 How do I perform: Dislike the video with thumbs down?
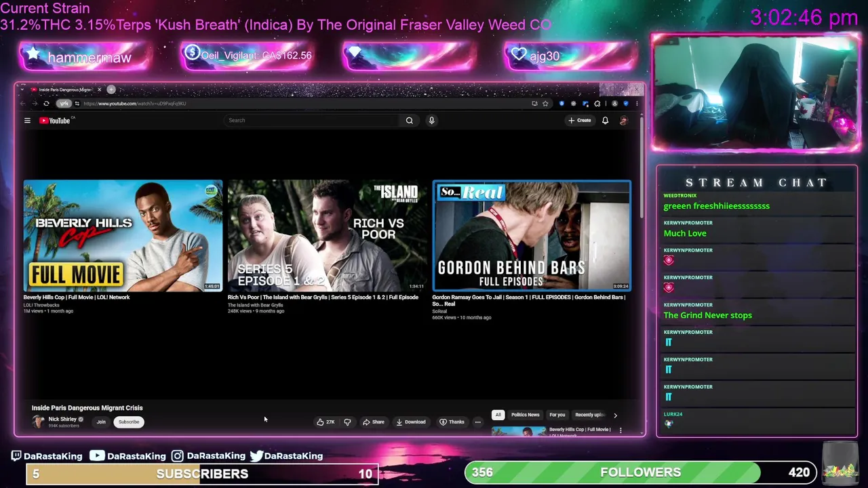[347, 422]
